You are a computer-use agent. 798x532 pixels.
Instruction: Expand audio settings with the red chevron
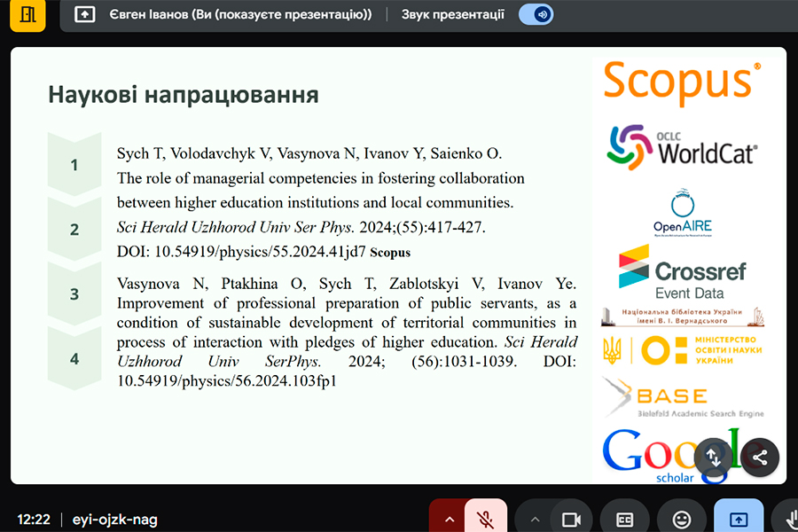point(449,518)
